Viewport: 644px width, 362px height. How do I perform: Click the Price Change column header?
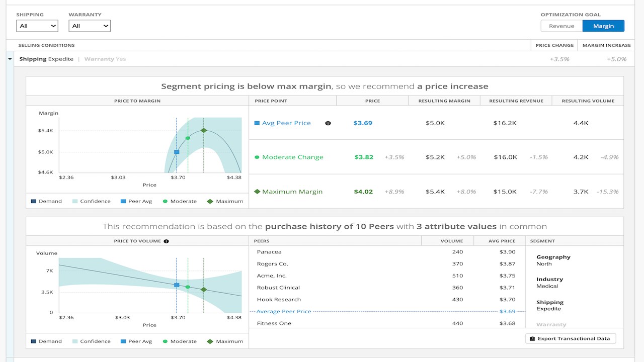(554, 45)
